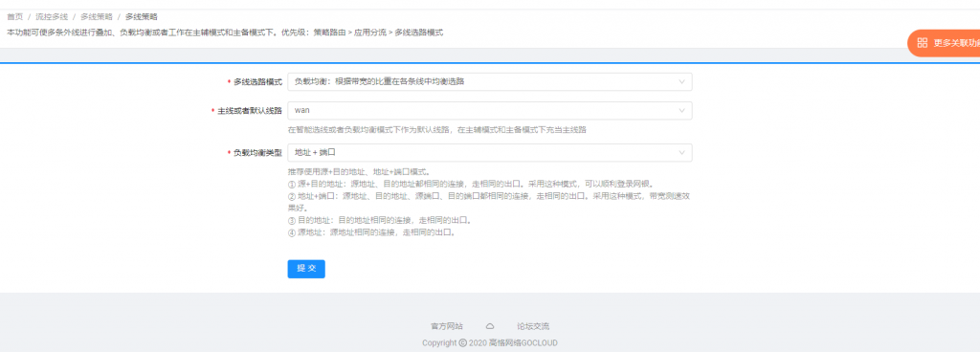Click the grid icon on the orange button

coord(922,43)
